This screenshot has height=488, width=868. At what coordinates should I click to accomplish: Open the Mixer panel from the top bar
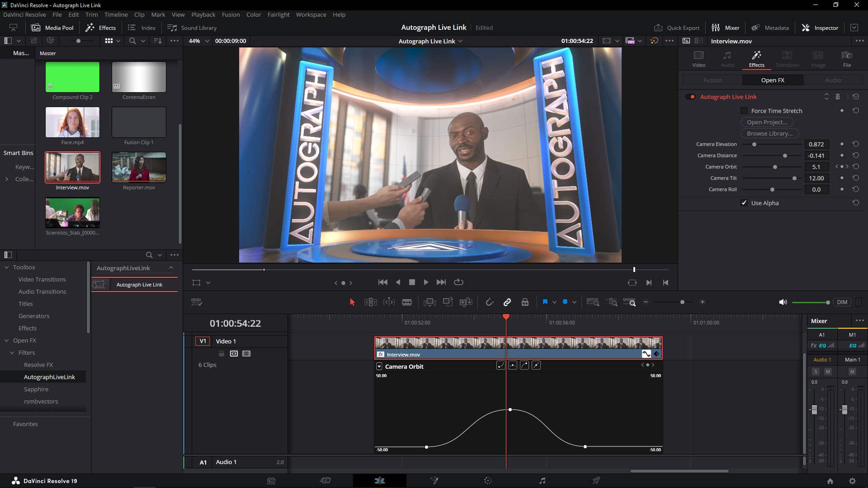726,27
